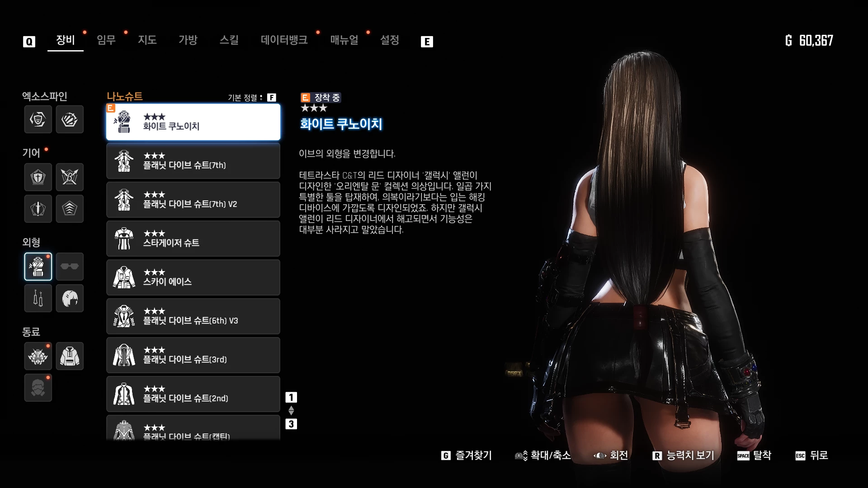
Task: Click the R view stats key icon
Action: tap(657, 456)
